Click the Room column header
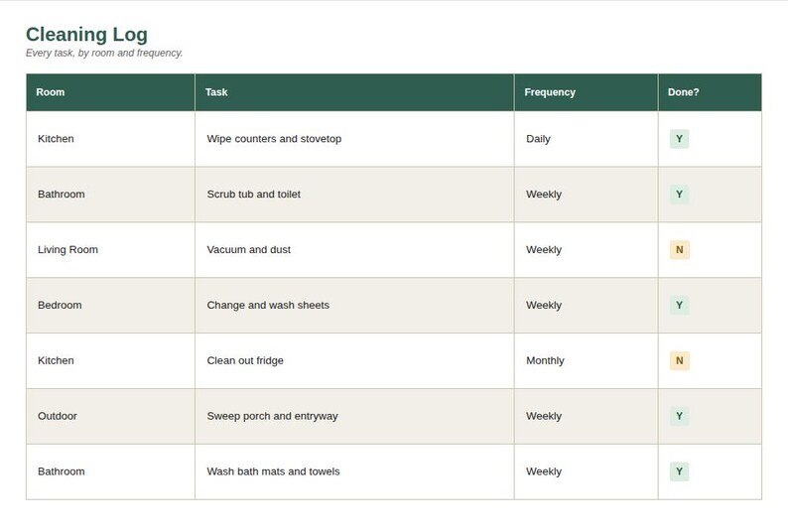This screenshot has width=788, height=532. 110,92
